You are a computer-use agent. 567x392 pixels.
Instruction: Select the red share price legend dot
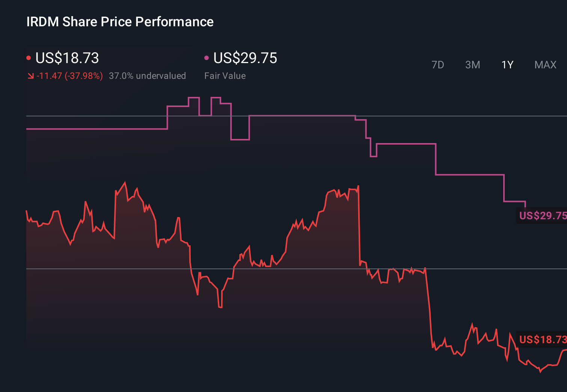[29, 57]
